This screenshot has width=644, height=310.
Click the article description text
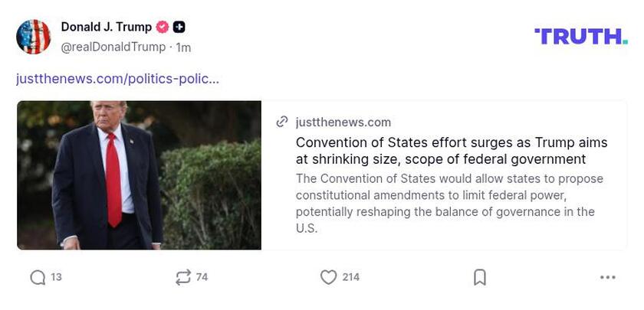click(x=449, y=203)
